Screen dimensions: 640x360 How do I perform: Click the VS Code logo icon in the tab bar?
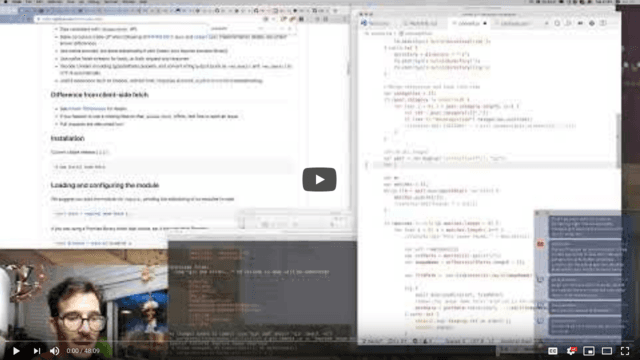pos(364,23)
